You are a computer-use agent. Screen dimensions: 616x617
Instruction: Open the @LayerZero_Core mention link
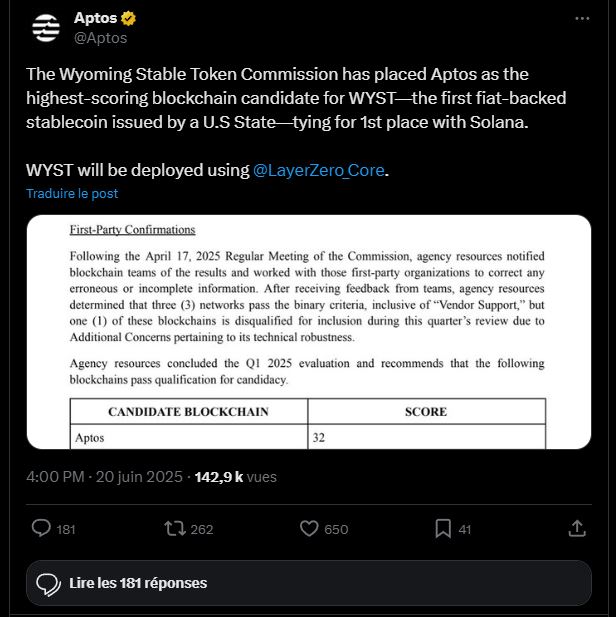(319, 170)
